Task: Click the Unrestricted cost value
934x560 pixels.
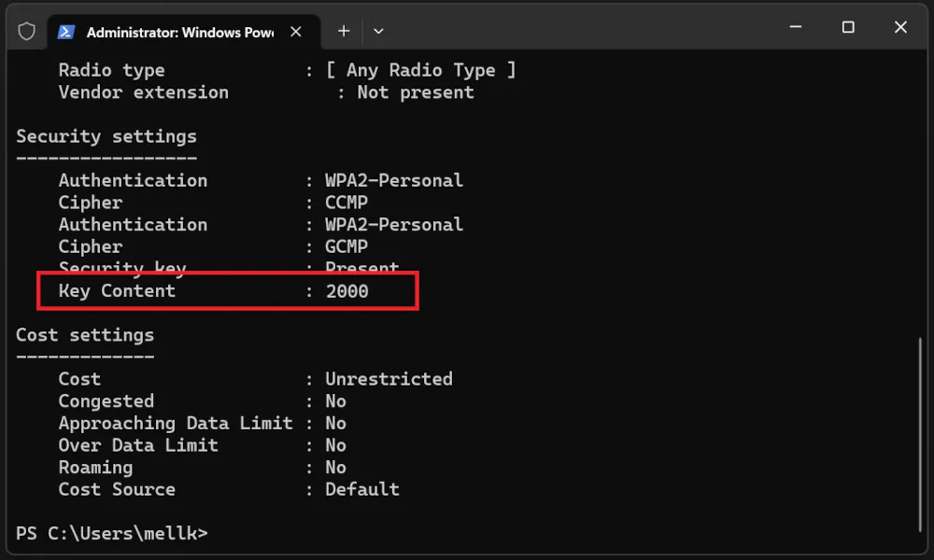Action: [389, 379]
